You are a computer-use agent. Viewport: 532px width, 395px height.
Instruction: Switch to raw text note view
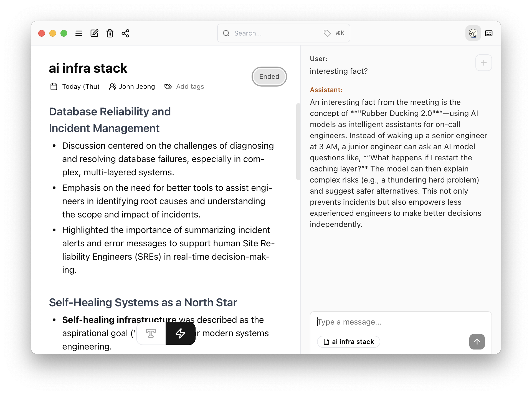coord(151,333)
